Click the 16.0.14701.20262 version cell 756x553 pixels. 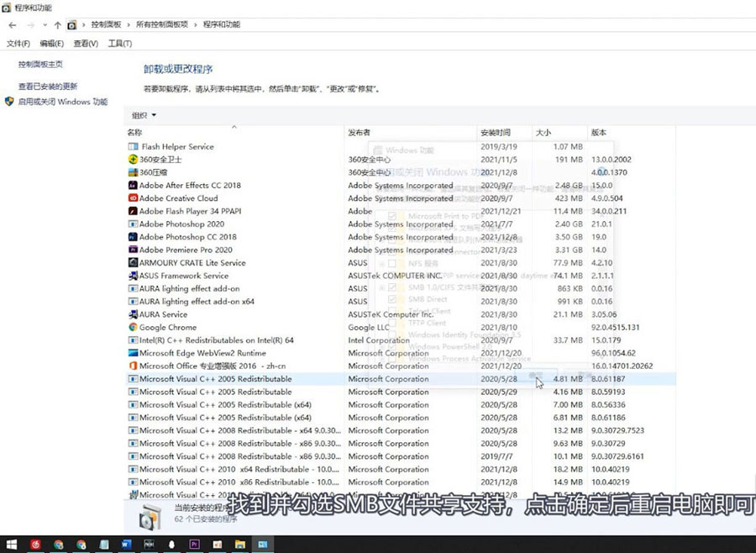click(x=622, y=366)
